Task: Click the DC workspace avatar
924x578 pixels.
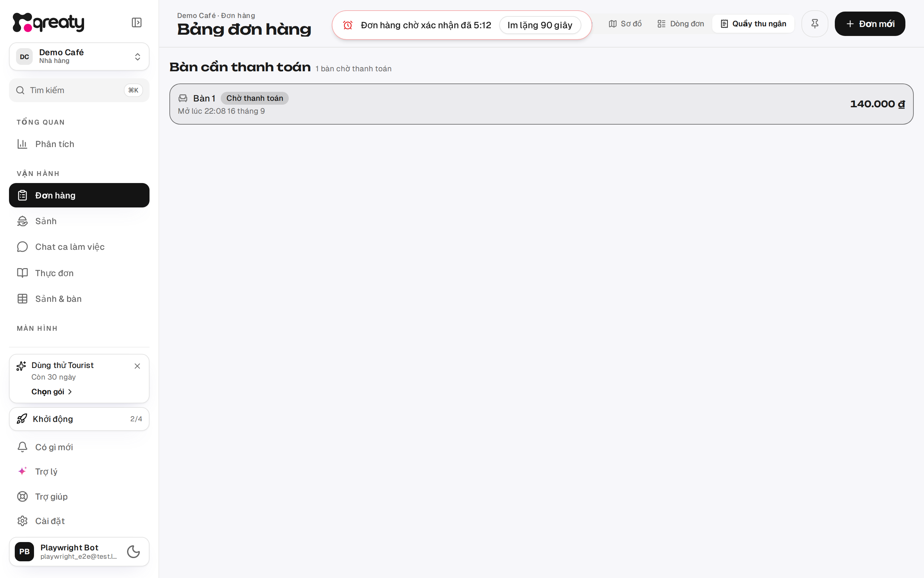Action: pos(24,57)
